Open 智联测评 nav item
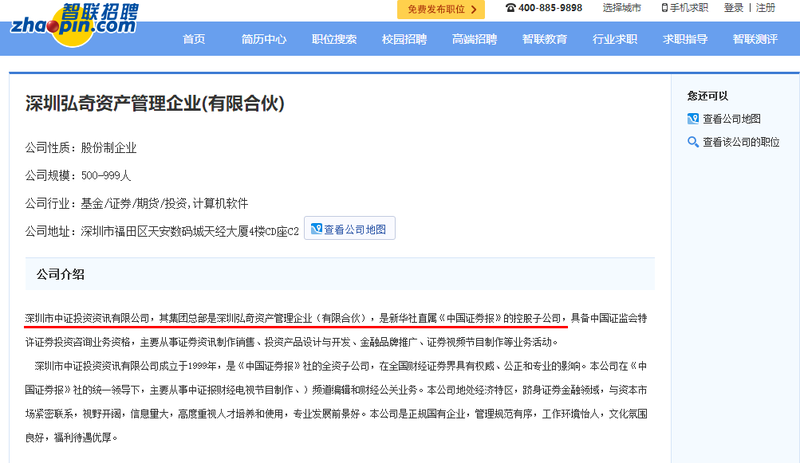This screenshot has width=800, height=463. pos(755,39)
